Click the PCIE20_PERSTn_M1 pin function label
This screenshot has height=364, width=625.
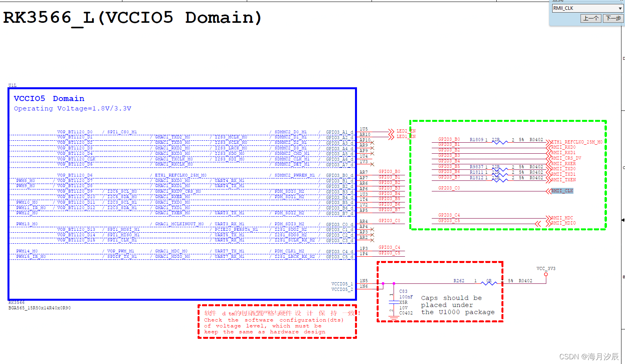pos(236,229)
